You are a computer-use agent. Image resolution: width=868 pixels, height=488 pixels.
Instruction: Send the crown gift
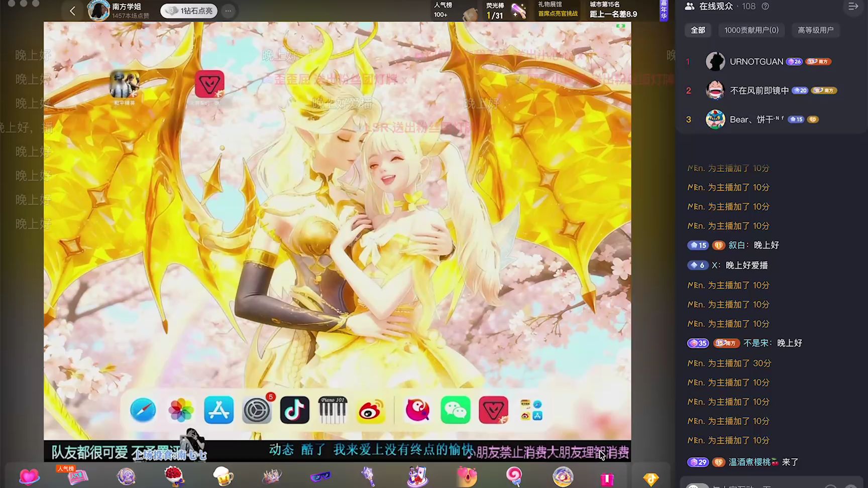coord(272,476)
